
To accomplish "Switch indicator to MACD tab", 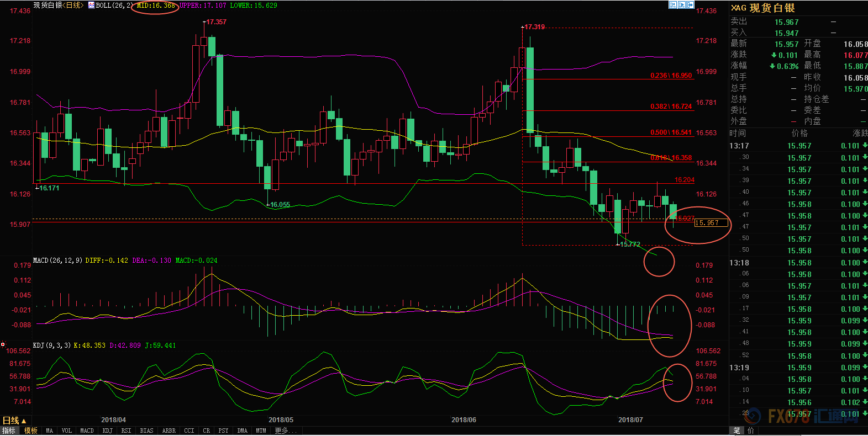I will [87, 430].
